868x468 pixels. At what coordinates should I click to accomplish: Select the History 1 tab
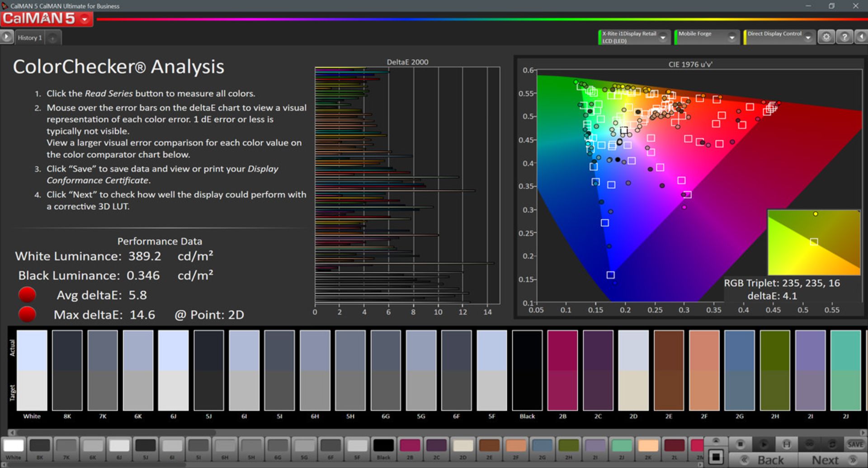tap(30, 38)
